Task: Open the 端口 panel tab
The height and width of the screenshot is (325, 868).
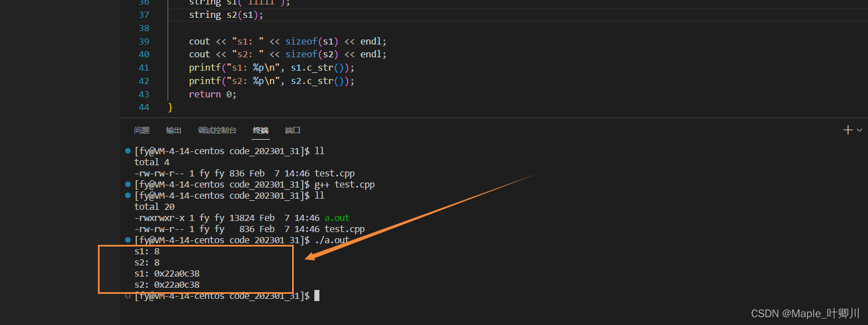Action: [292, 130]
